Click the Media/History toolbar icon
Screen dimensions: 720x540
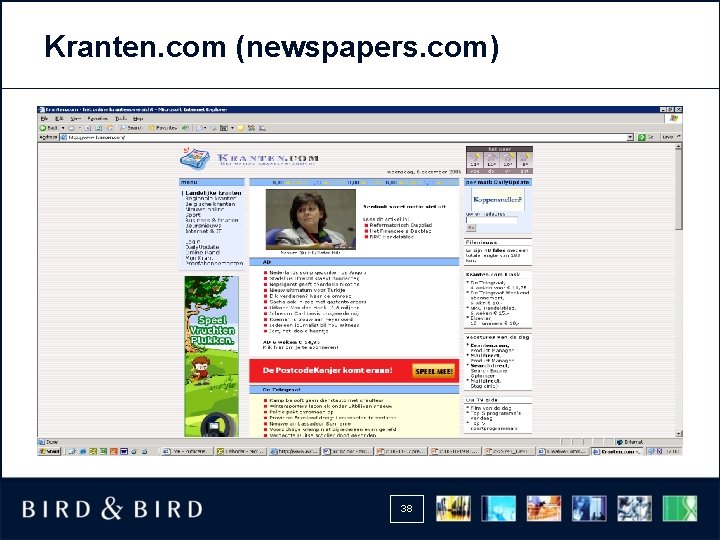pyautogui.click(x=186, y=128)
